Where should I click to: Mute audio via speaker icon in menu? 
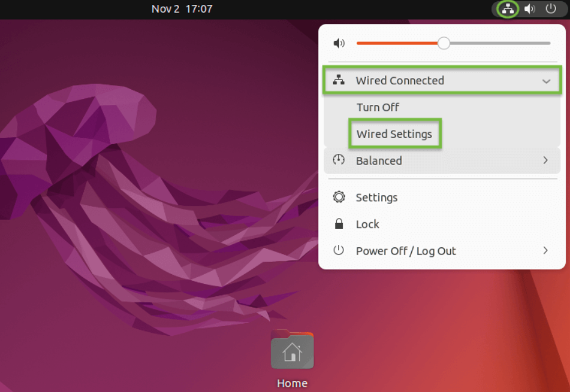click(x=339, y=43)
